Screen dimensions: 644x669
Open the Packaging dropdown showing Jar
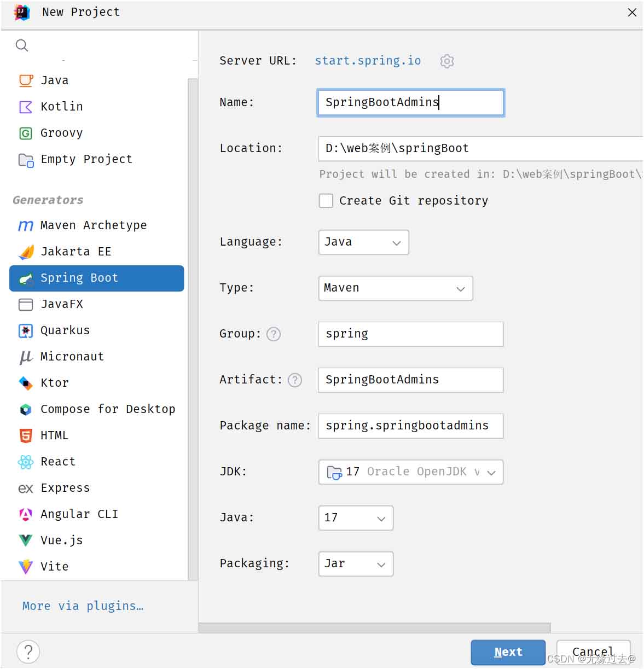click(356, 564)
